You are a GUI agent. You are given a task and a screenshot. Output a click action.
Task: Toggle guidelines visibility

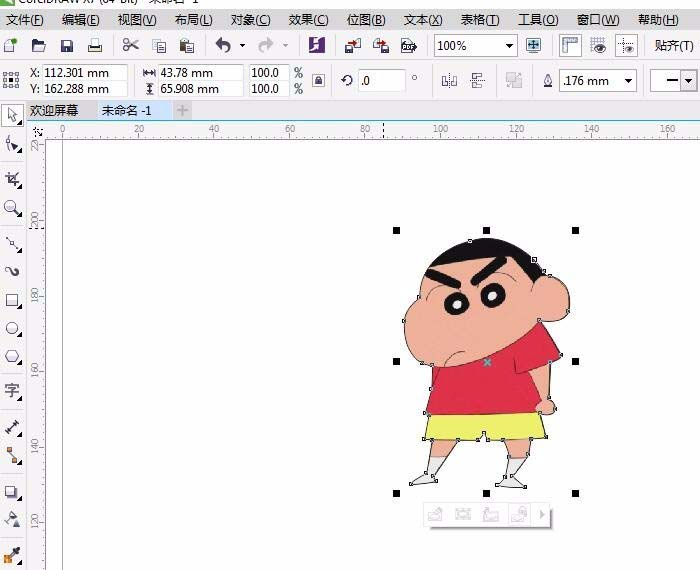(626, 46)
